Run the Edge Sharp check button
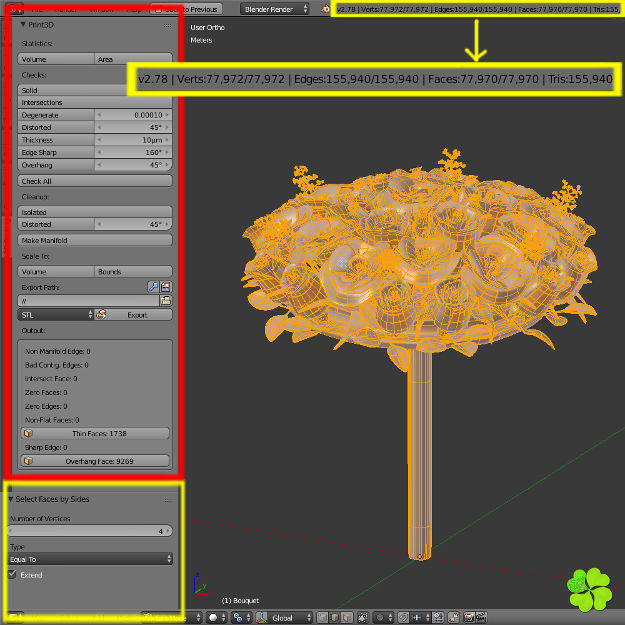The image size is (625, 625). pos(56,152)
